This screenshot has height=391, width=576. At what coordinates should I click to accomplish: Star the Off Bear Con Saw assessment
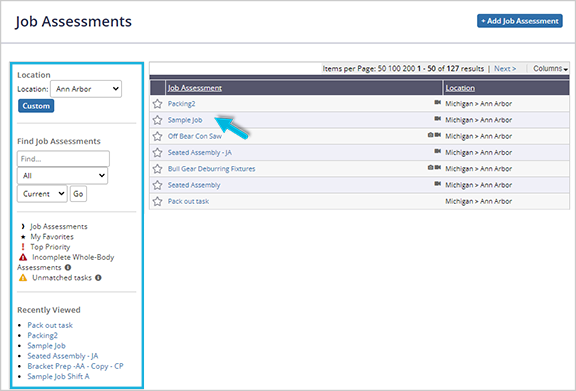[x=157, y=136]
